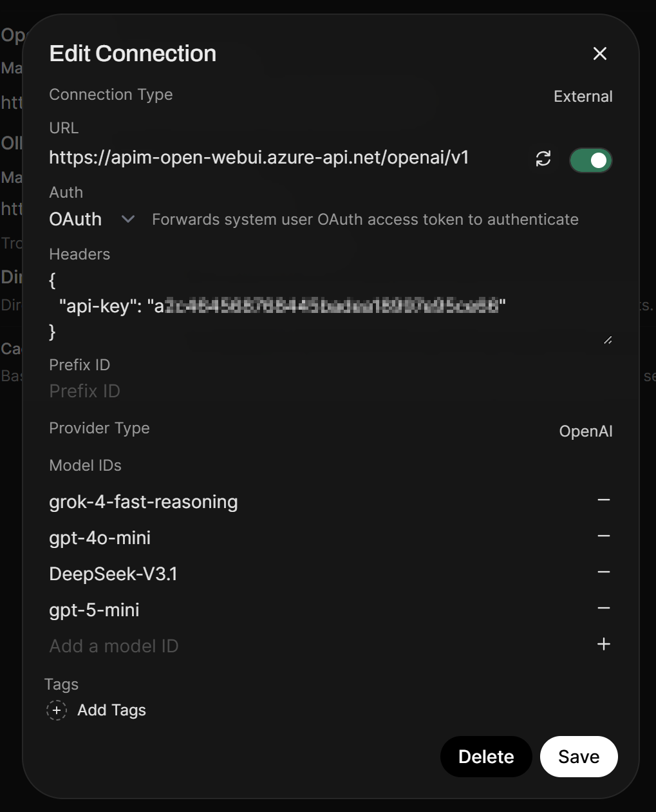Change the OpenAI provider type
656x812 pixels.
tap(585, 431)
